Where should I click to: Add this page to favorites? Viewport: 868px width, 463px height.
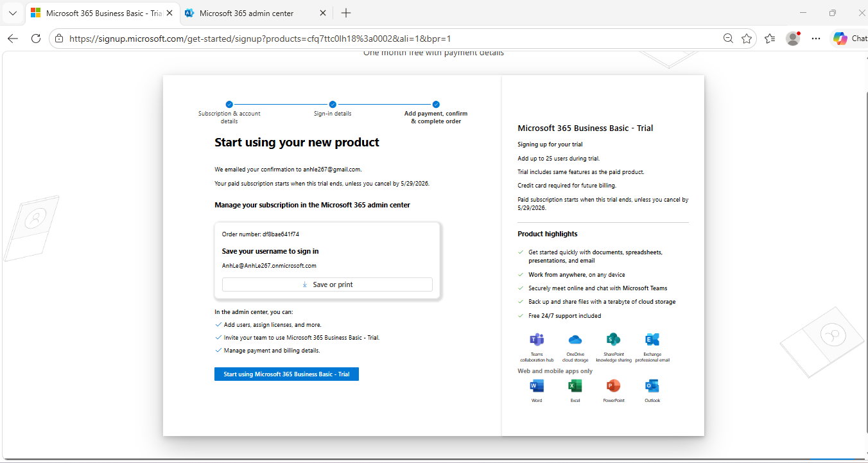[x=747, y=39]
